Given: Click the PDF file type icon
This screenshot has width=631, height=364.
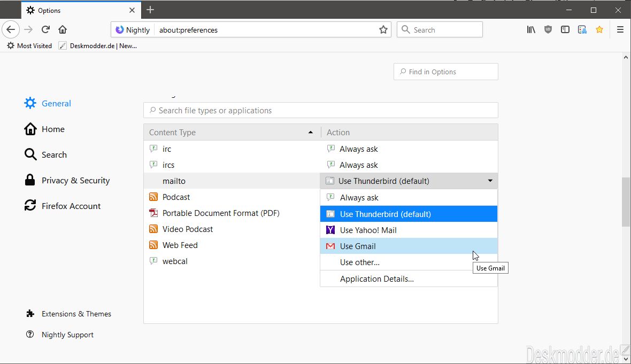Looking at the screenshot, I should click(x=153, y=213).
